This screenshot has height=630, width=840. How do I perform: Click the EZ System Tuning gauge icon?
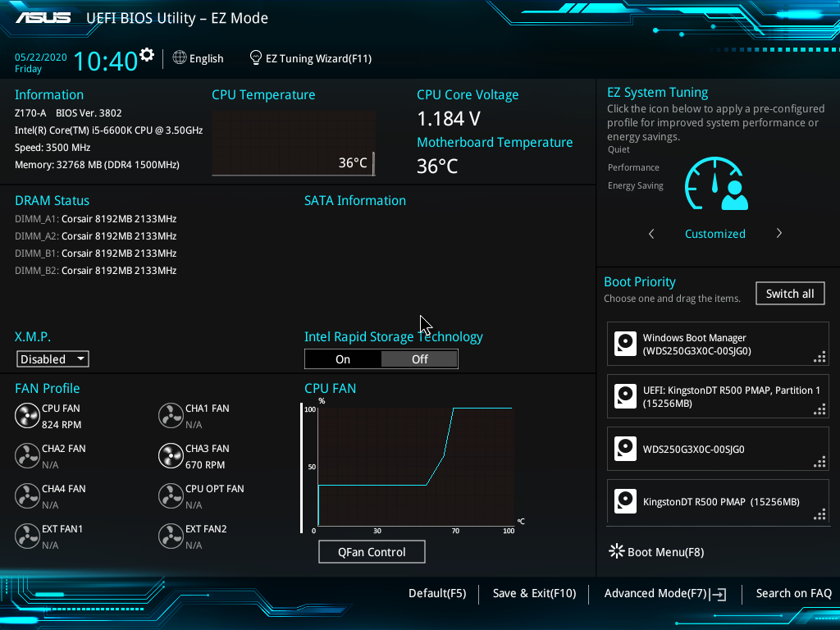[716, 185]
